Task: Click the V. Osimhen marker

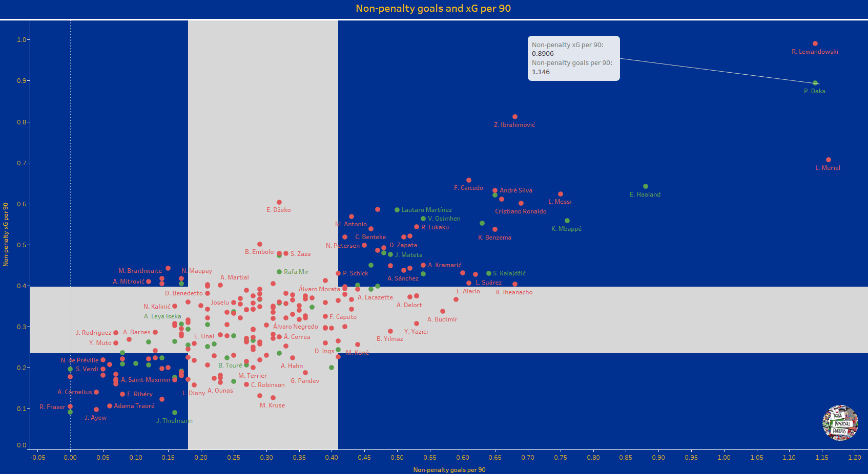Action: [x=423, y=219]
